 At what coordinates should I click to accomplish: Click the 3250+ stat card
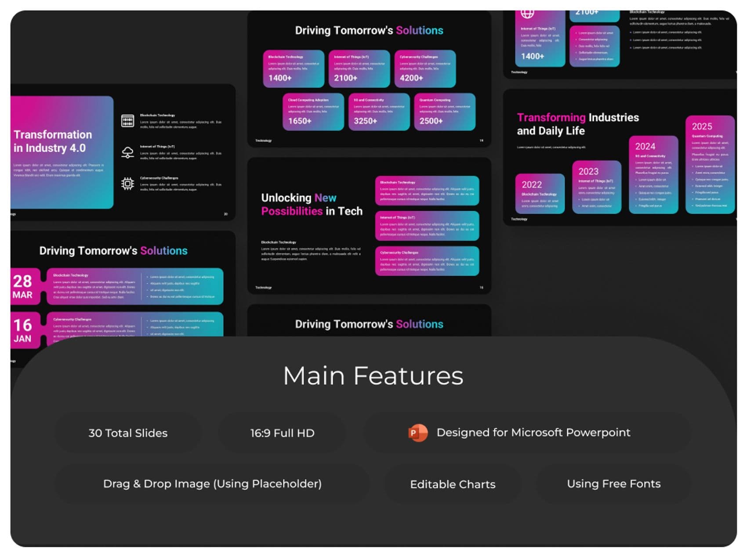click(379, 112)
